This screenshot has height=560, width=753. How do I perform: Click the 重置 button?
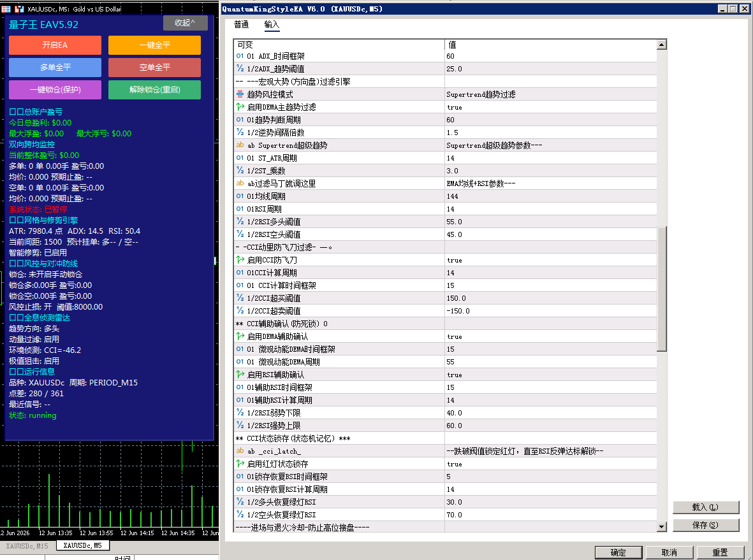pos(720,552)
